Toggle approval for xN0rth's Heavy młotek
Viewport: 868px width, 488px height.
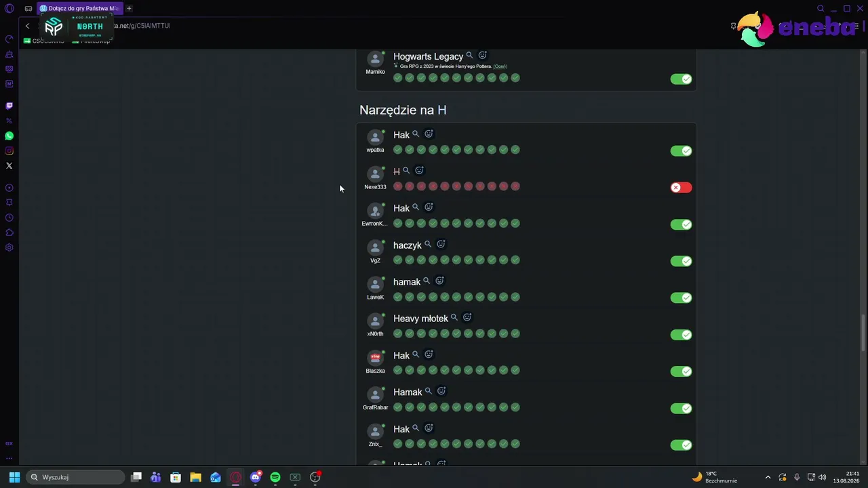pos(682,334)
